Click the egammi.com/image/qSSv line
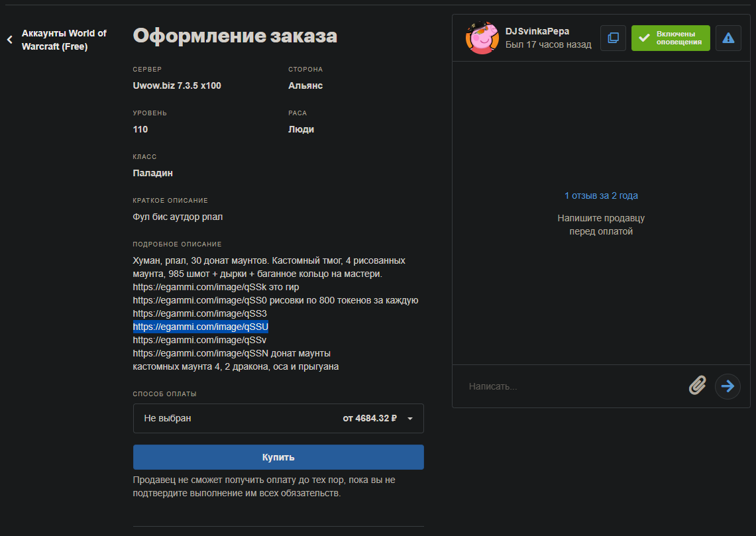Image resolution: width=756 pixels, height=536 pixels. coord(199,341)
